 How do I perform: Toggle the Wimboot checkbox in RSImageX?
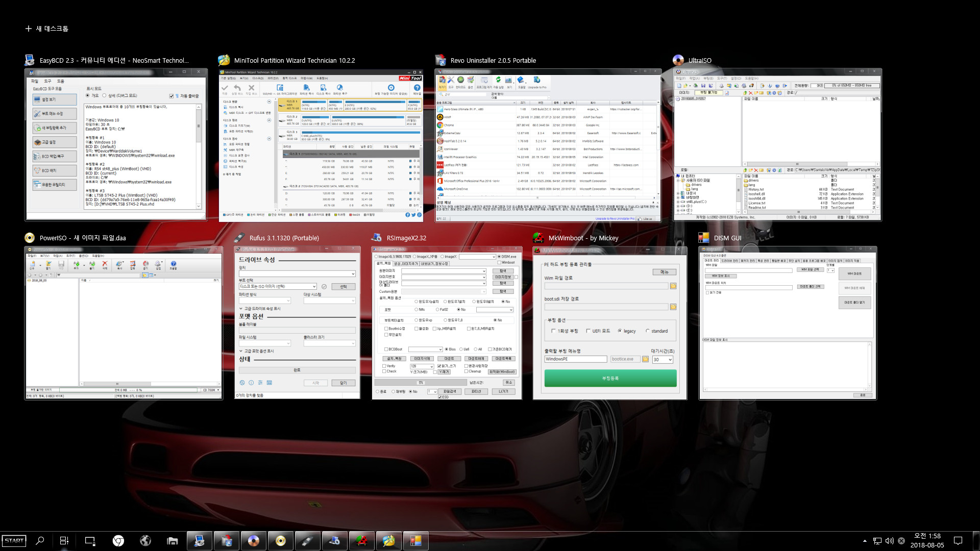(x=499, y=262)
